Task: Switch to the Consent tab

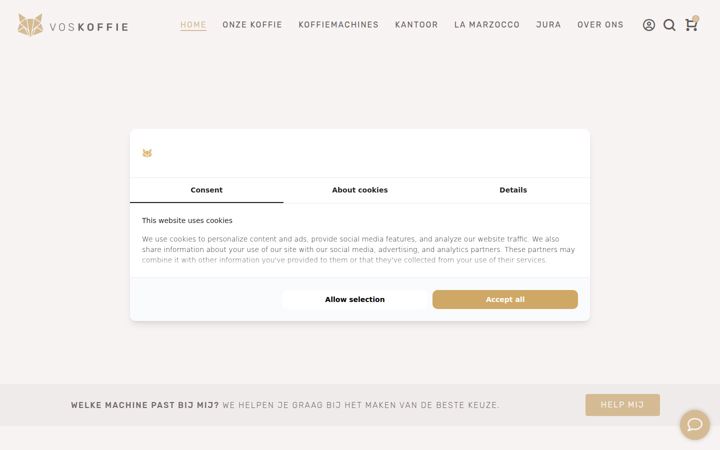Action: pos(206,190)
